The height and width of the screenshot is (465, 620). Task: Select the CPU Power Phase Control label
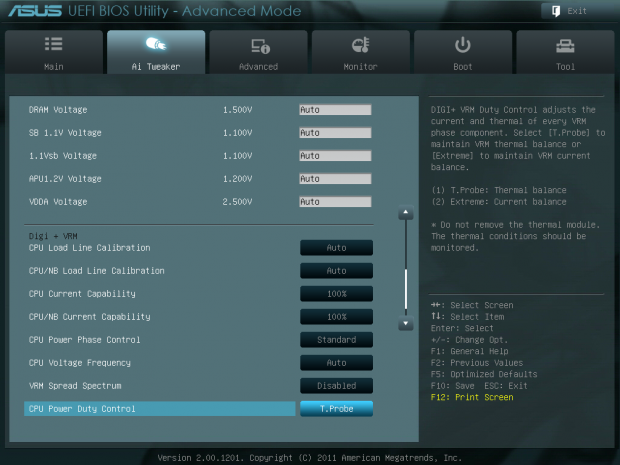[x=84, y=340]
